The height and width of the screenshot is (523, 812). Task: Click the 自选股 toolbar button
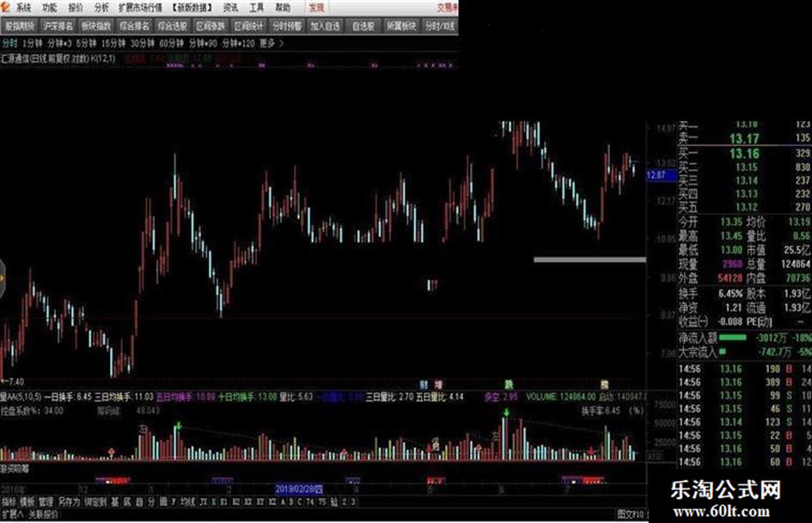(363, 26)
